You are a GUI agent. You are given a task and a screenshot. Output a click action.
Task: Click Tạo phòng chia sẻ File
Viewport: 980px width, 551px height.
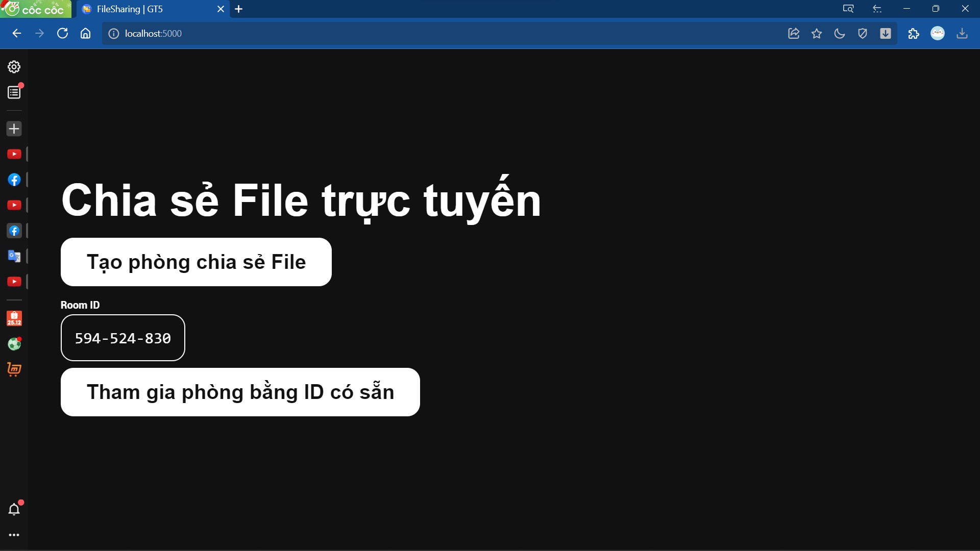(x=196, y=262)
